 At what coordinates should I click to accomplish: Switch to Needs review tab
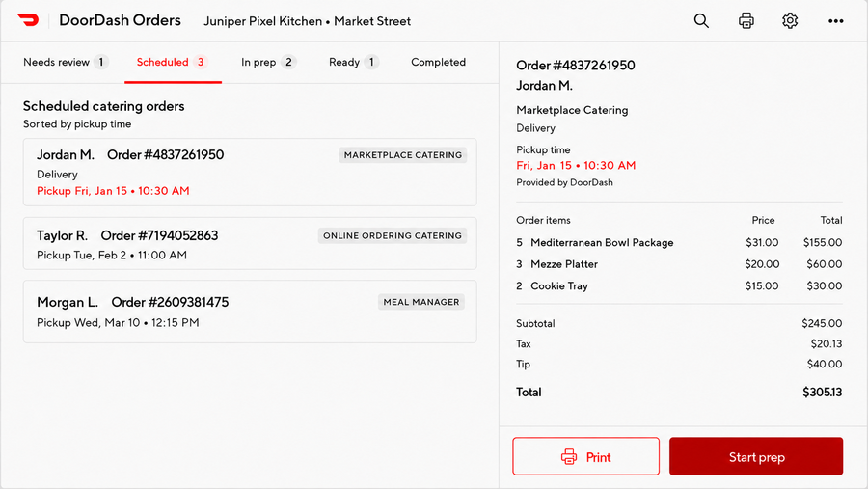click(66, 62)
